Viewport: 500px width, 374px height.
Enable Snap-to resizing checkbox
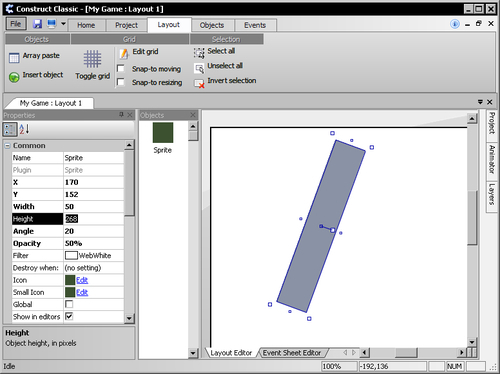tap(121, 82)
